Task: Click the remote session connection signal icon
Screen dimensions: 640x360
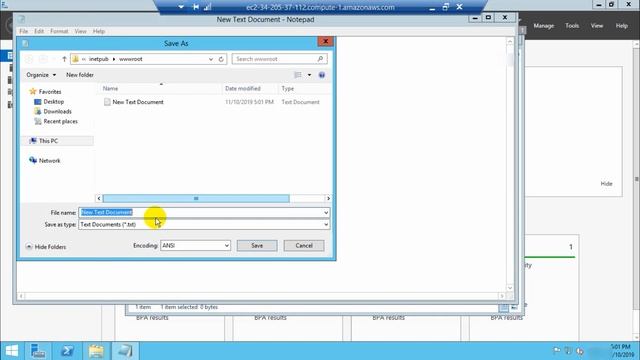Action: tap(207, 7)
